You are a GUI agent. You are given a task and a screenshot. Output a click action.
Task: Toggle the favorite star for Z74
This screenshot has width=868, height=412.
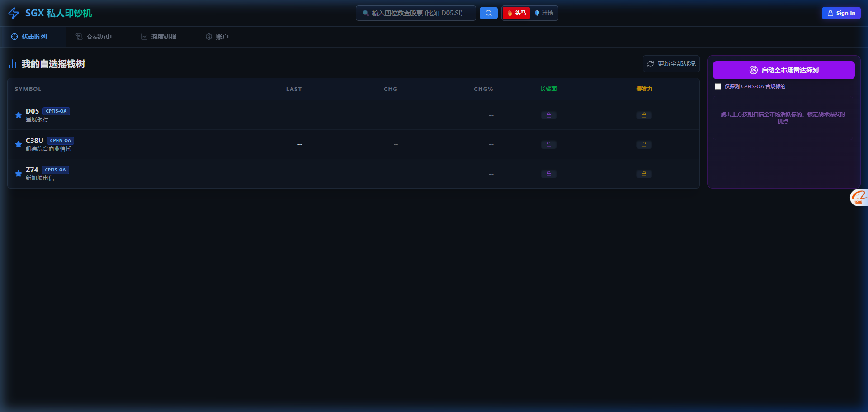[19, 174]
